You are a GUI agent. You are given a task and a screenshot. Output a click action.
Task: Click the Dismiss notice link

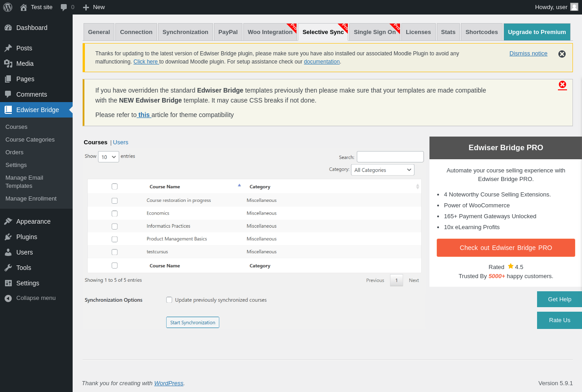tap(528, 54)
